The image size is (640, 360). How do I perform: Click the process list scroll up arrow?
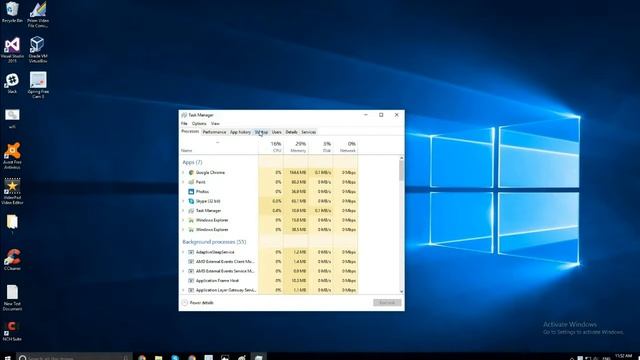pos(402,158)
